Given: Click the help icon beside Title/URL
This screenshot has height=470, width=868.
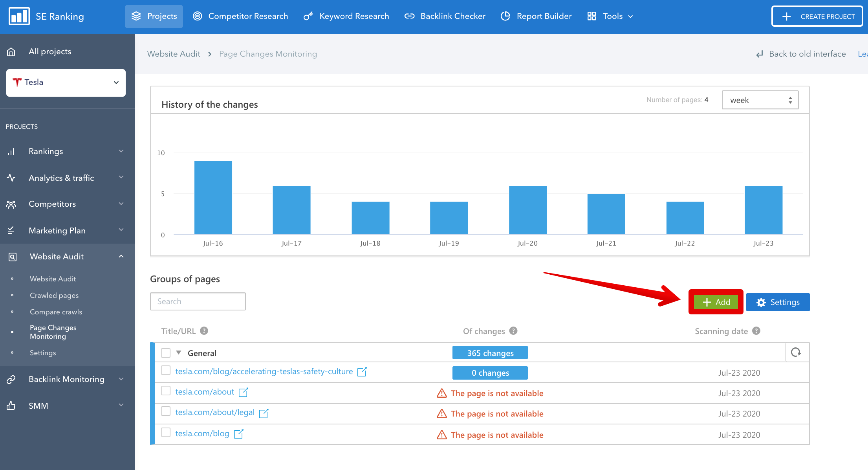Looking at the screenshot, I should [x=204, y=331].
